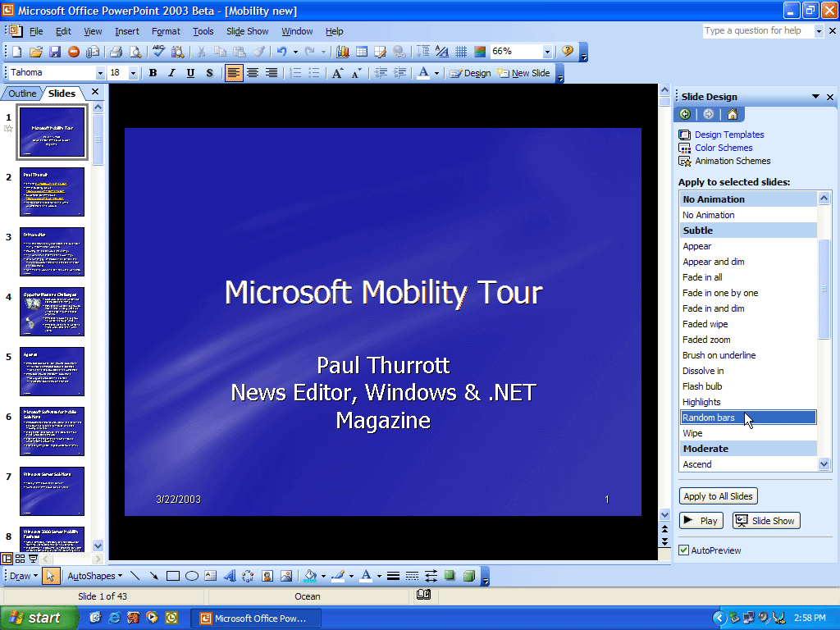Open the Slide Design task pane dropdown
Image resolution: width=840 pixels, height=630 pixels.
coord(815,97)
